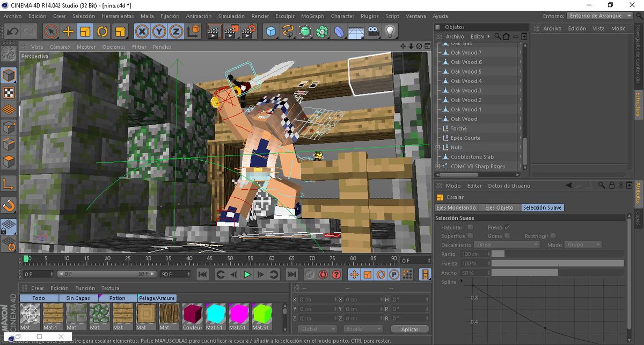Click the Aplicar button
Image resolution: width=644 pixels, height=345 pixels.
point(409,329)
